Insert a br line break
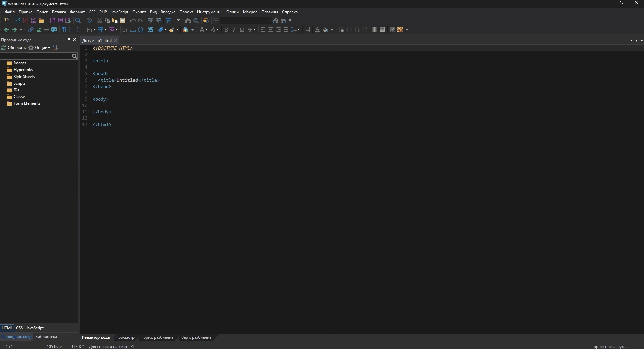 pos(125,30)
